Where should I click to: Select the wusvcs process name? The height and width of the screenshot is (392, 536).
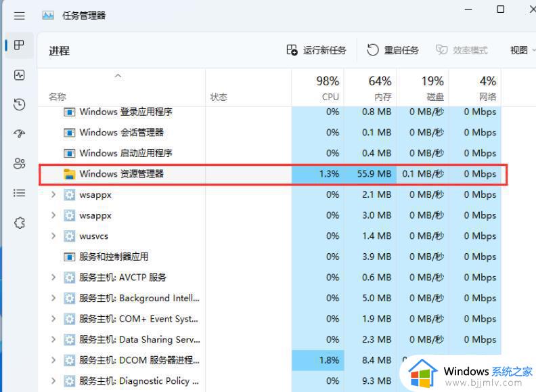coord(93,236)
